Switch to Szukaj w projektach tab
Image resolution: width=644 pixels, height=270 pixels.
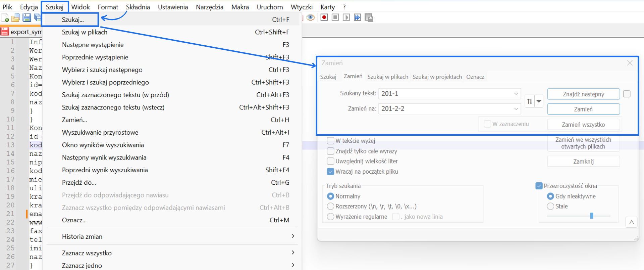pos(437,77)
